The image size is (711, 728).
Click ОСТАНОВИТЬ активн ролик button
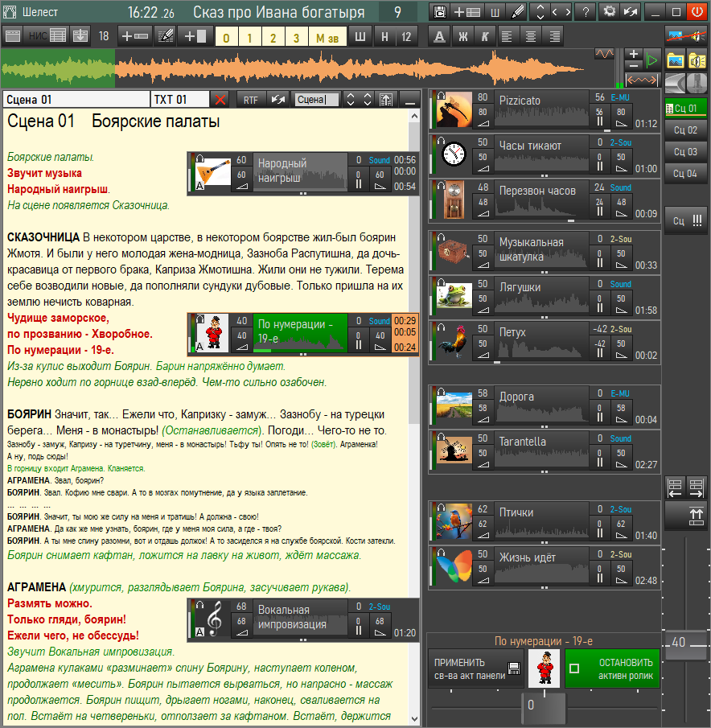612,668
